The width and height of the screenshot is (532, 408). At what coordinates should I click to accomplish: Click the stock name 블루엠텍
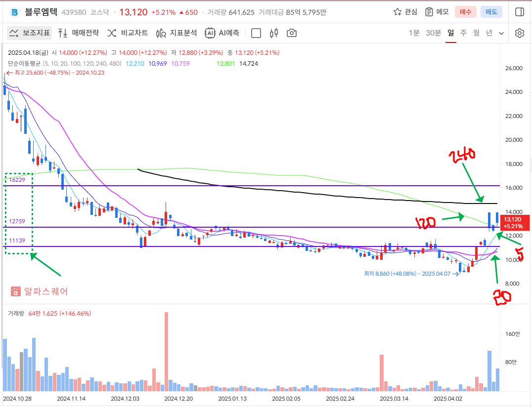pos(41,12)
